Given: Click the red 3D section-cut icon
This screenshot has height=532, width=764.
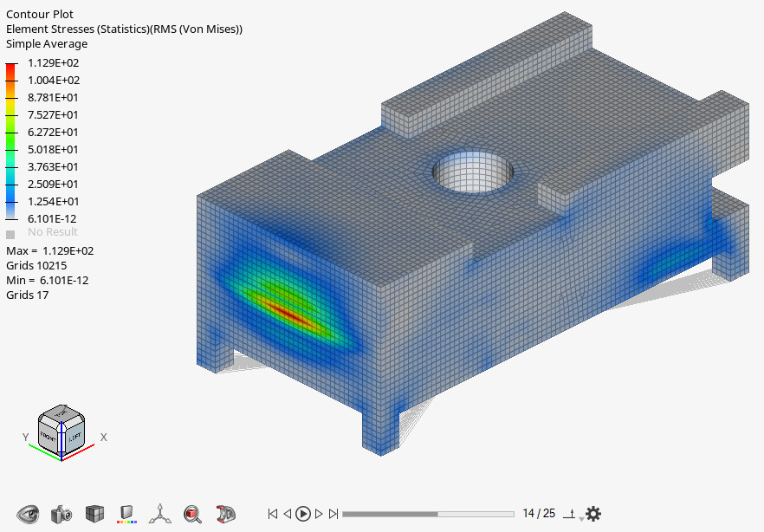Looking at the screenshot, I should (x=225, y=514).
